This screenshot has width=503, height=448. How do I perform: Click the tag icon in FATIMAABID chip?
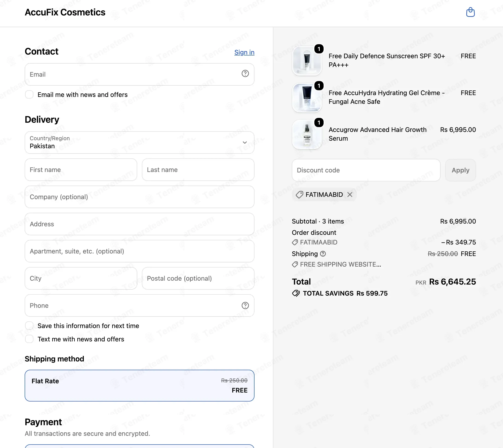coord(299,195)
